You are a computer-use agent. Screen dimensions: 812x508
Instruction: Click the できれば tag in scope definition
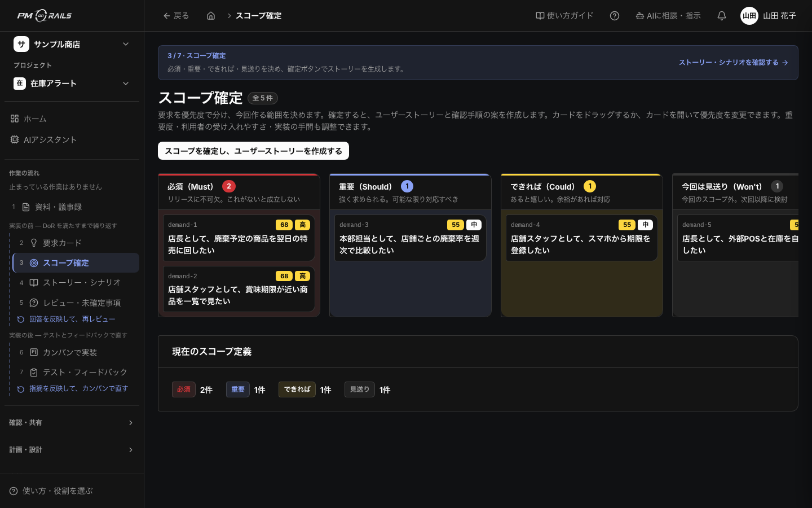tap(297, 389)
